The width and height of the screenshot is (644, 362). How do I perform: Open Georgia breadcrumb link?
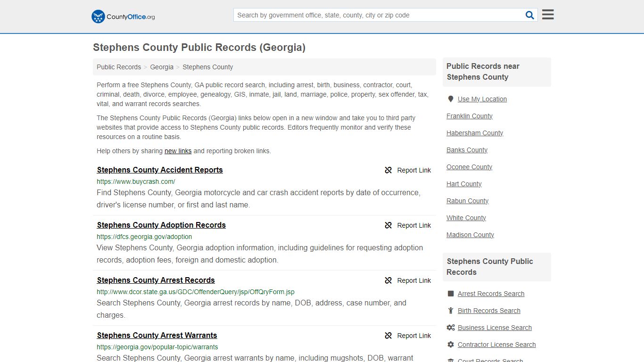coord(162,67)
